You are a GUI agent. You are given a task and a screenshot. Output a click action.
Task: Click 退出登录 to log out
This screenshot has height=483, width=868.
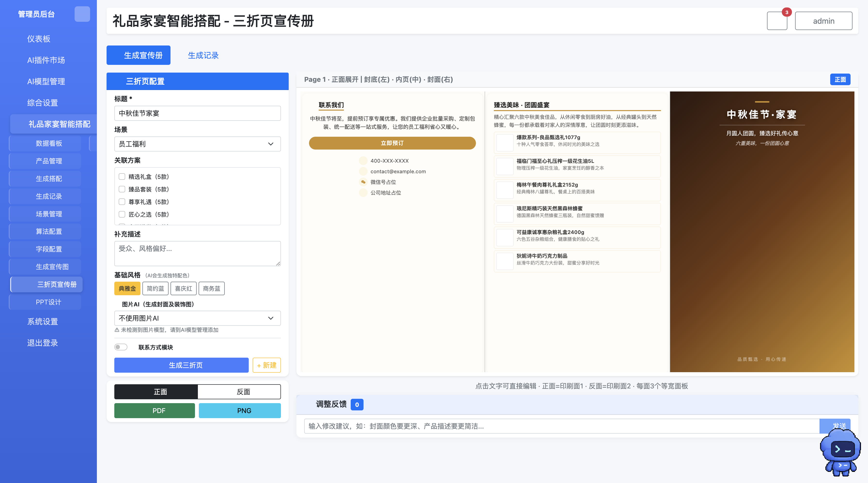(42, 343)
